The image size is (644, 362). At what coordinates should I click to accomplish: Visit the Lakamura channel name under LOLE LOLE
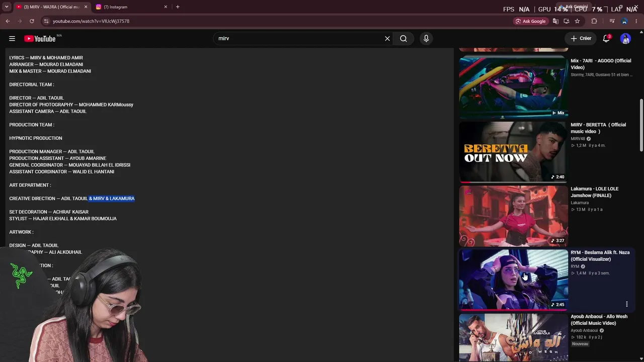pos(580,203)
